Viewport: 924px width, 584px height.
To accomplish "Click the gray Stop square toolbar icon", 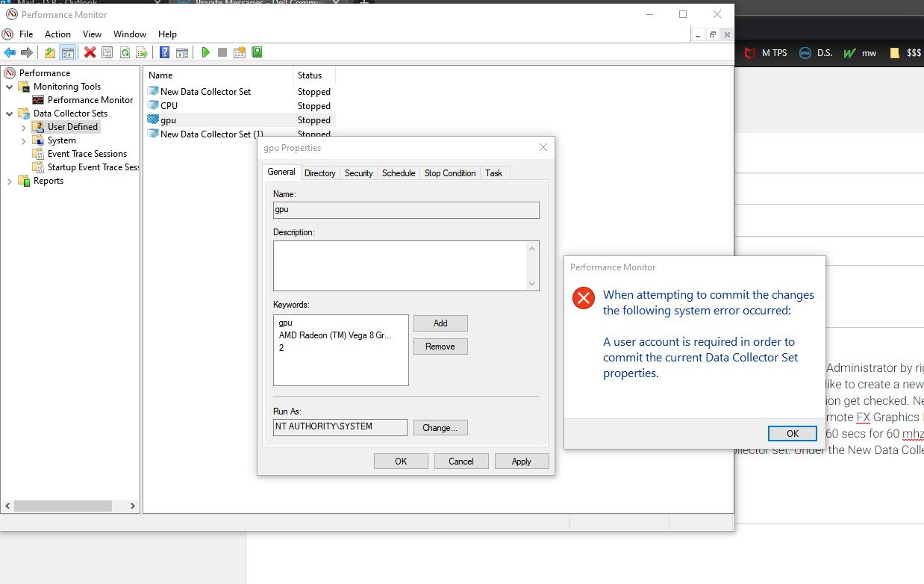I will tap(222, 52).
